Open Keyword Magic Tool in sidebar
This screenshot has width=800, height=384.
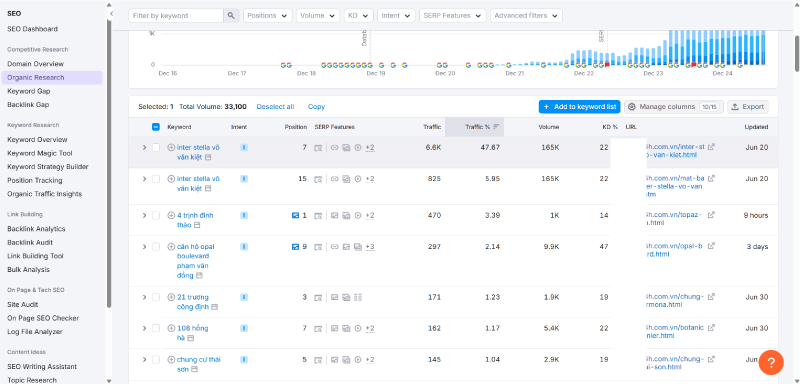pos(40,153)
